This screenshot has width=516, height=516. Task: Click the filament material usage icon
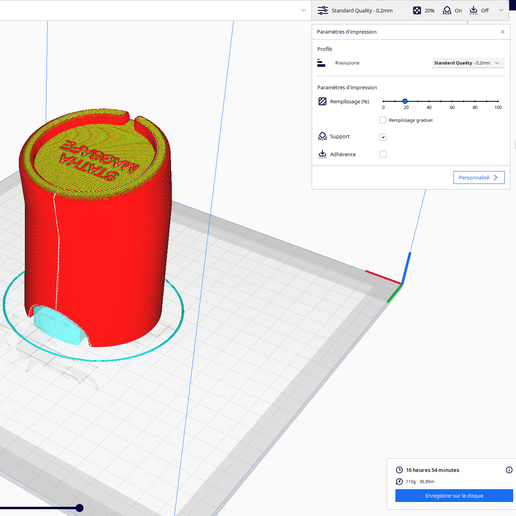pyautogui.click(x=399, y=481)
